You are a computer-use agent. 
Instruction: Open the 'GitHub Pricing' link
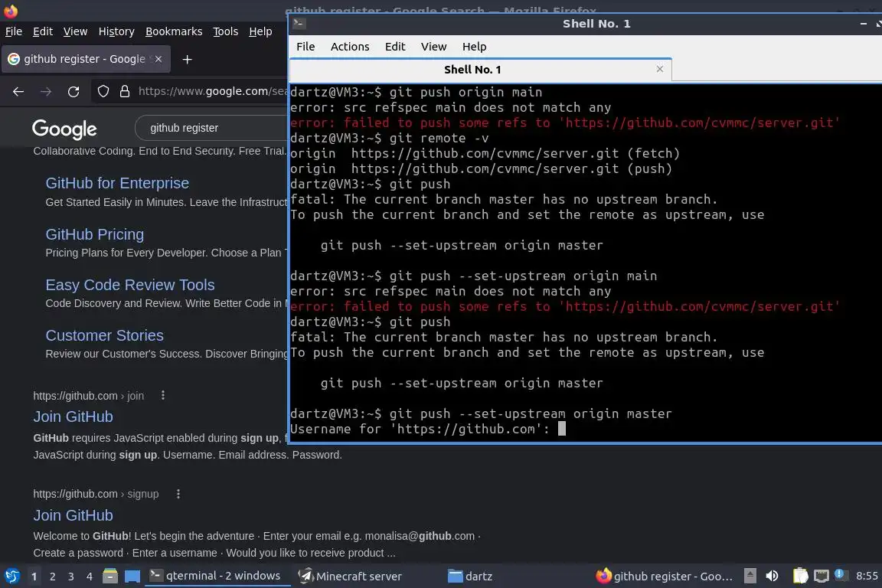94,234
